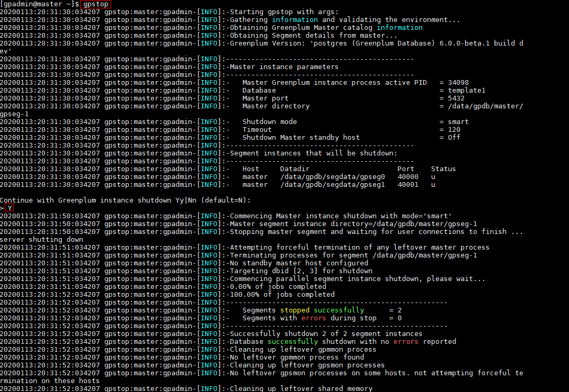Click the 'server shutting down' line
The image size is (569, 392).
pyautogui.click(x=42, y=240)
